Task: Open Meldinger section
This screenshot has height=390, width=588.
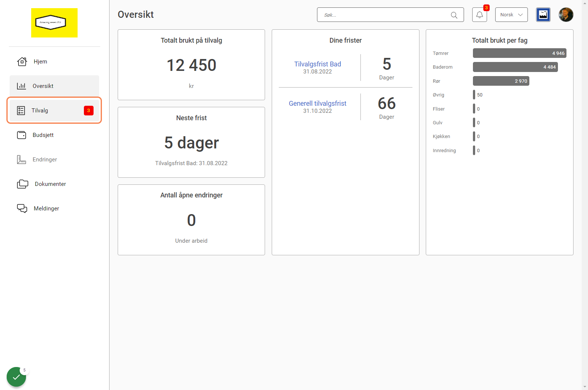Action: (54, 209)
